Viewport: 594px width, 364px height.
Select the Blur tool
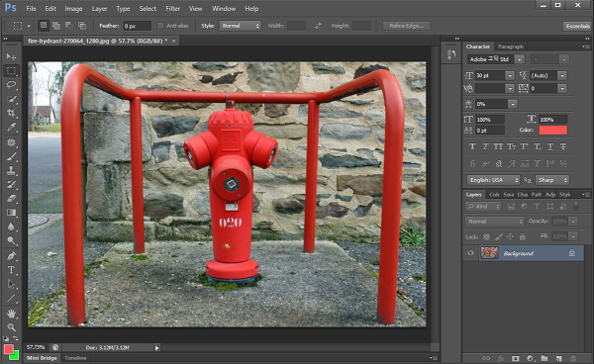pyautogui.click(x=11, y=227)
